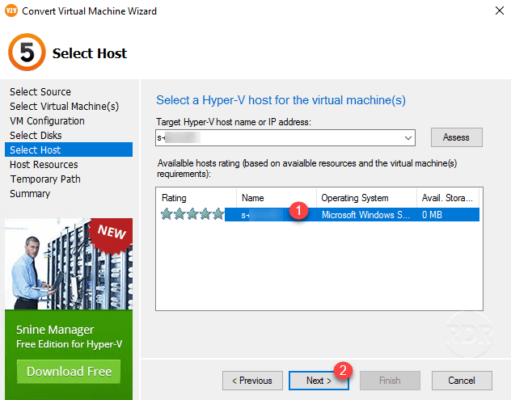Close the Convert Virtual Machine Wizard window
The height and width of the screenshot is (400, 511).
pos(499,11)
